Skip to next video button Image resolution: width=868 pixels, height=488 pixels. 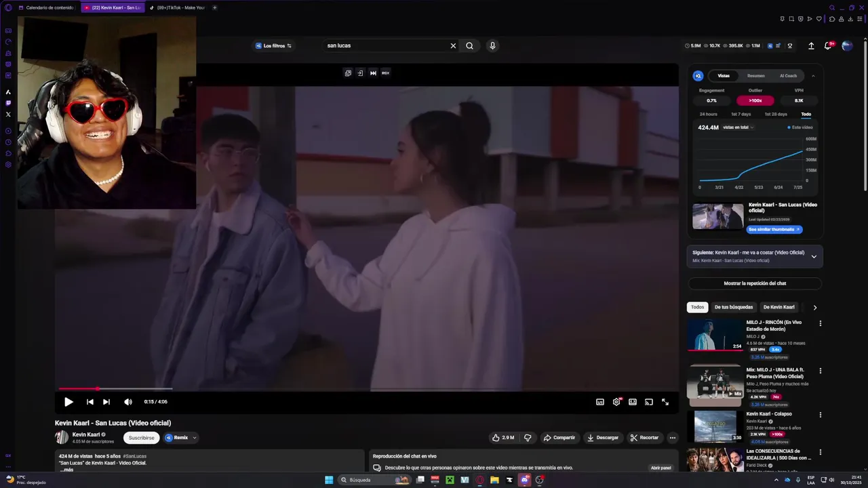point(106,402)
